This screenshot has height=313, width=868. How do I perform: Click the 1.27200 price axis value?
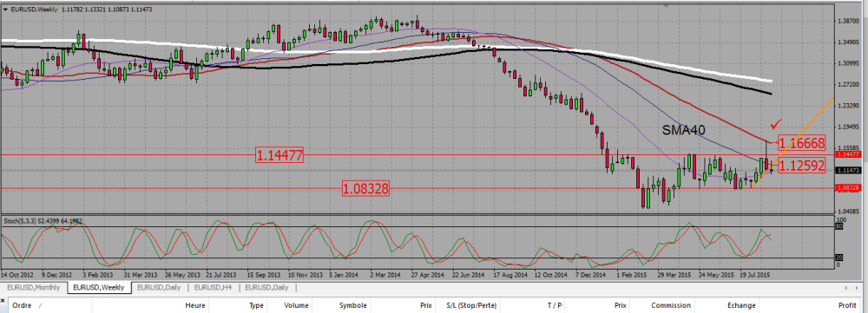pyautogui.click(x=849, y=85)
